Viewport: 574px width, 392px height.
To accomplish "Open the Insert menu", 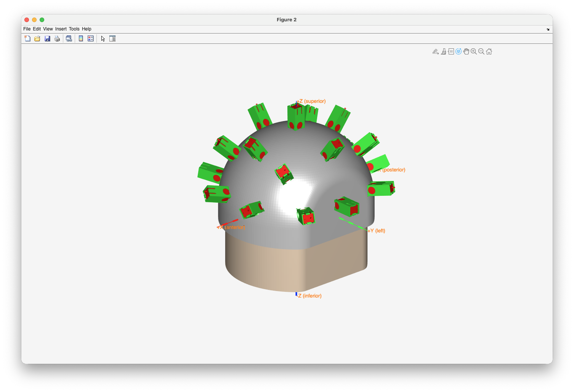I will coord(61,29).
